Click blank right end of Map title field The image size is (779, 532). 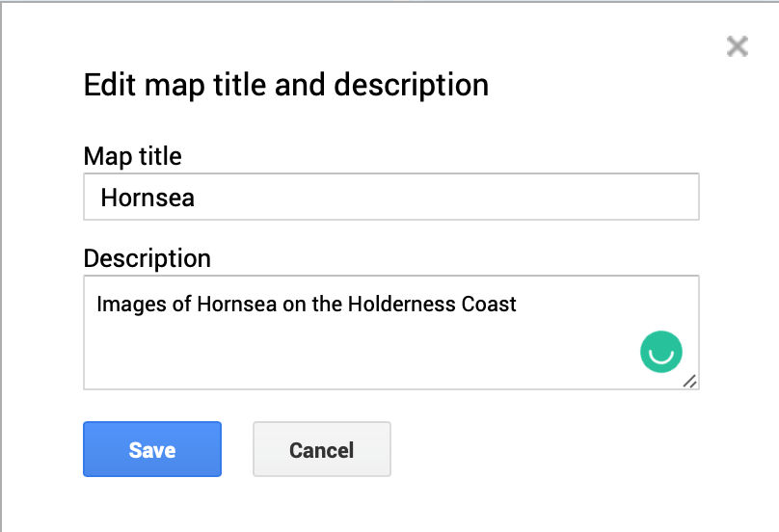point(627,198)
